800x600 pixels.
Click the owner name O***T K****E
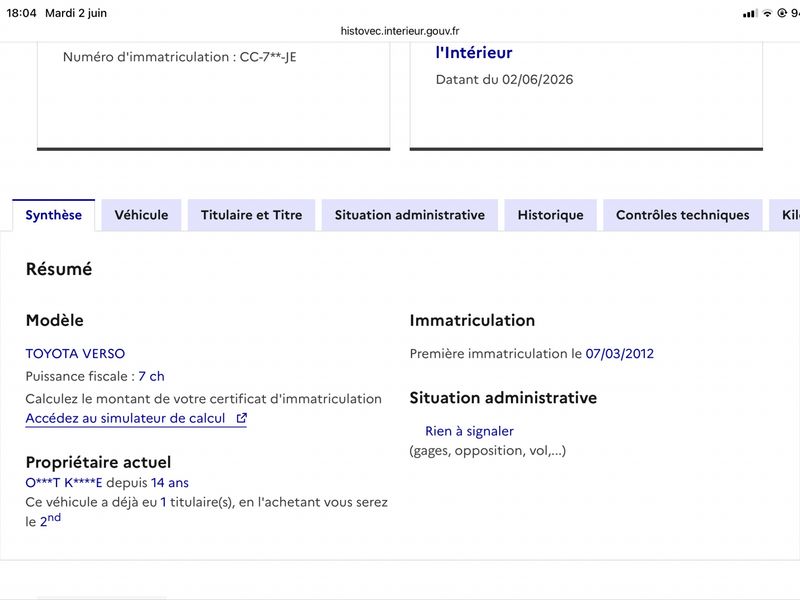(x=64, y=483)
